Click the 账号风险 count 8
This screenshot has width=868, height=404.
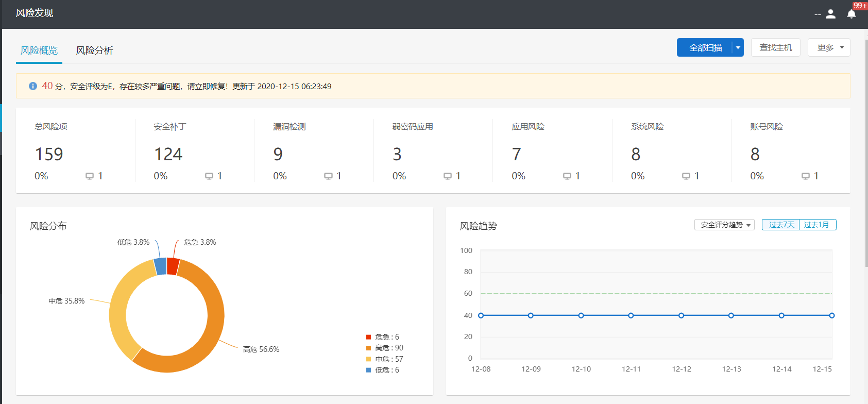pos(755,154)
